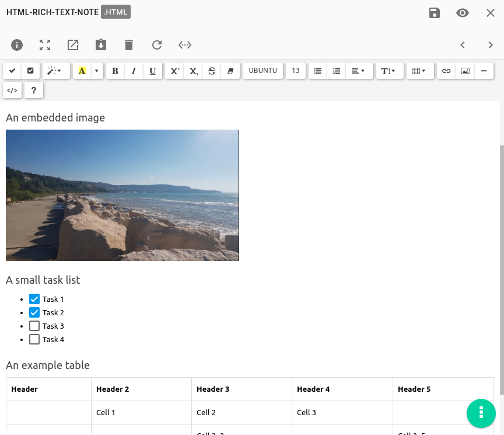Screen dimensions: 504x435
Task: Insert an image into the note
Action: point(465,71)
